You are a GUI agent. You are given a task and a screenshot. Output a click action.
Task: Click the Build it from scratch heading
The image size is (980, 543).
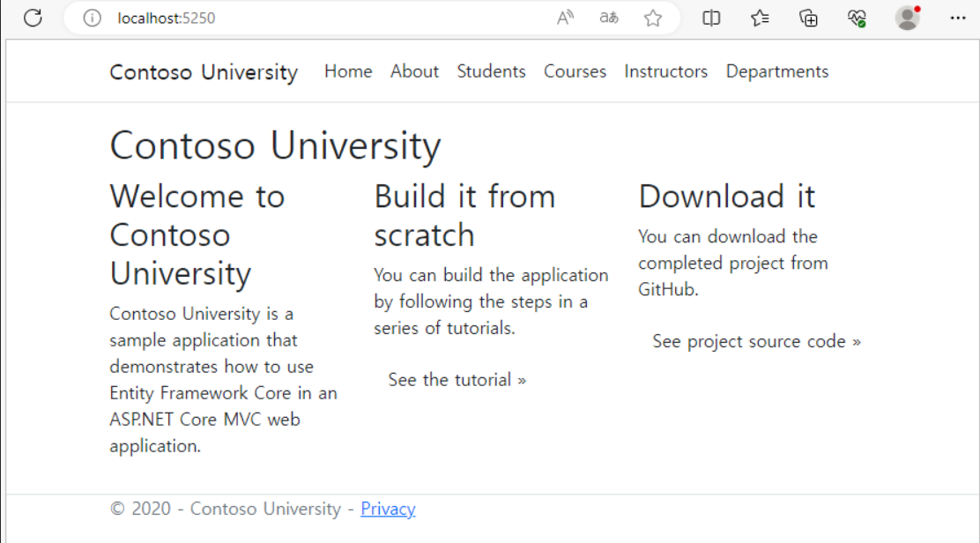click(464, 216)
